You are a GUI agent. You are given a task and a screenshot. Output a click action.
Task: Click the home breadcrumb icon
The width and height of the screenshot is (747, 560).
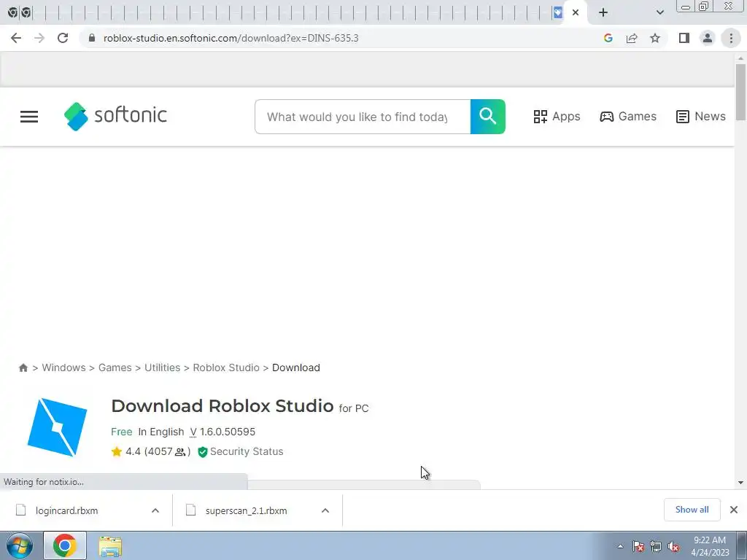(23, 367)
